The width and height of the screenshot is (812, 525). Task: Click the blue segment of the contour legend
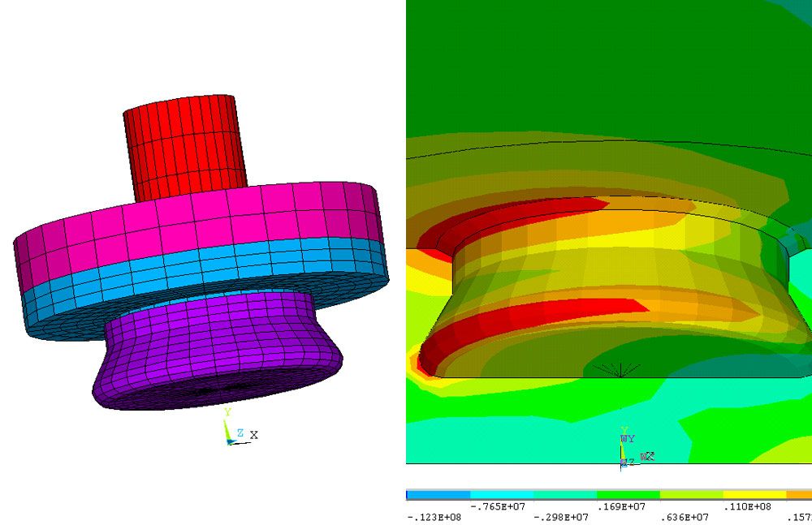click(438, 494)
